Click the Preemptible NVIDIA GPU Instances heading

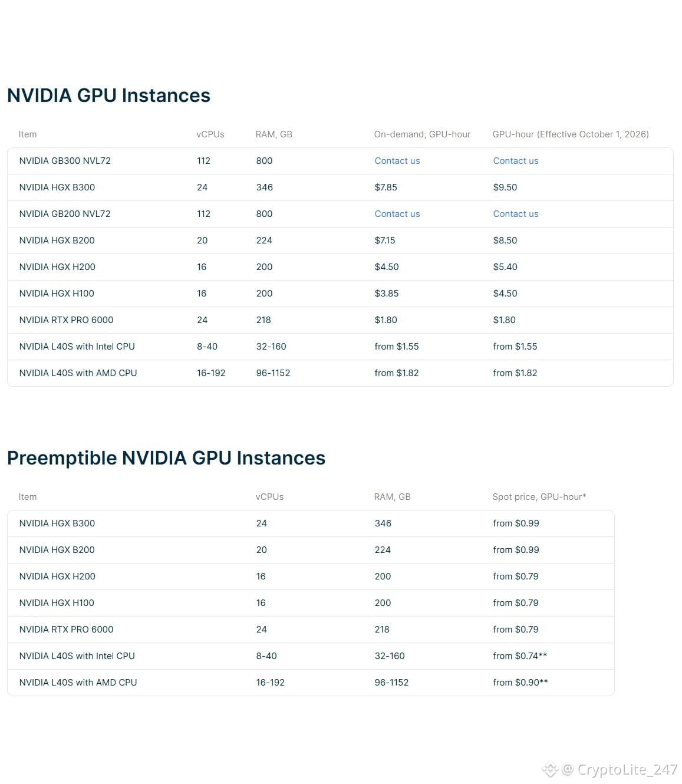pos(166,458)
